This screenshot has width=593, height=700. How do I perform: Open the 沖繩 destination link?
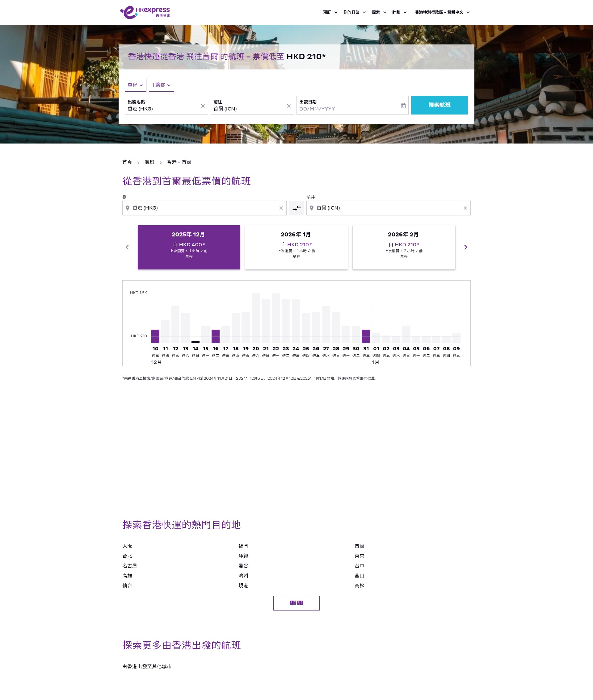point(243,556)
